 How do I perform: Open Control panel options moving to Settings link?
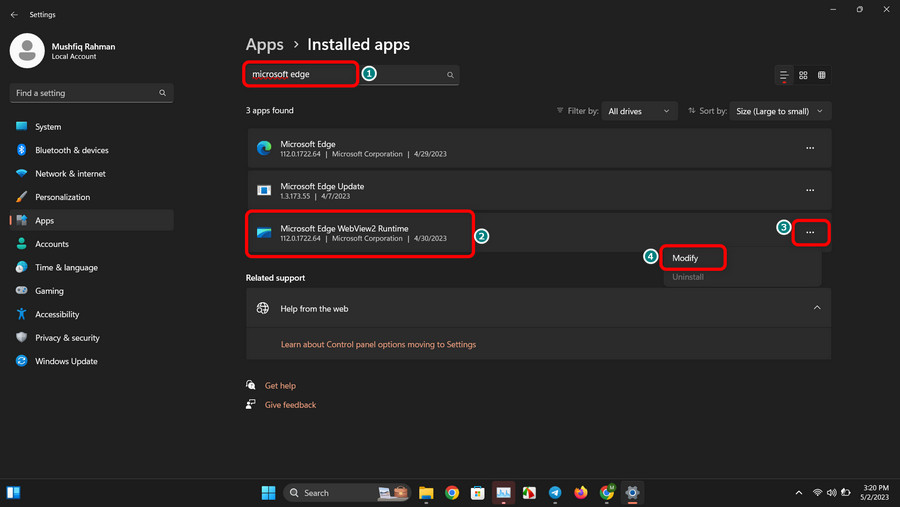[x=378, y=345]
